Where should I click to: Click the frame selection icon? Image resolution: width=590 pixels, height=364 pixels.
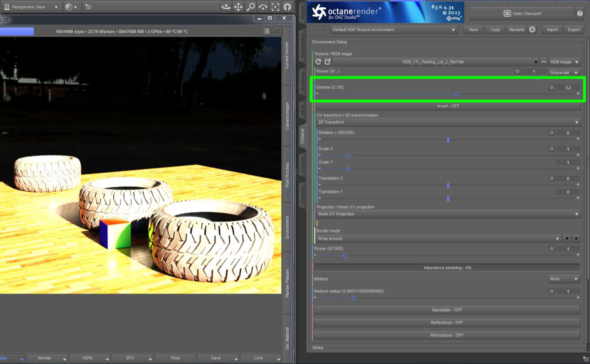tap(275, 7)
